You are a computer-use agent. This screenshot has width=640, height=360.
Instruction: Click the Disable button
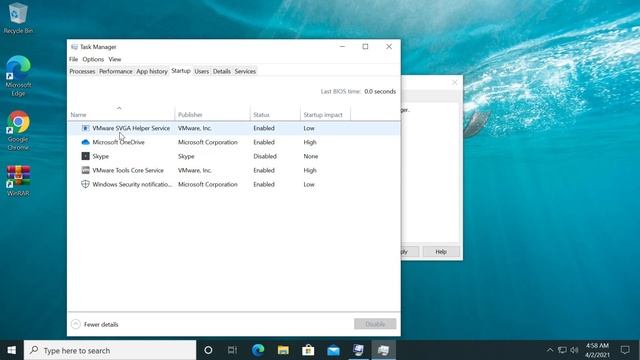pyautogui.click(x=375, y=324)
